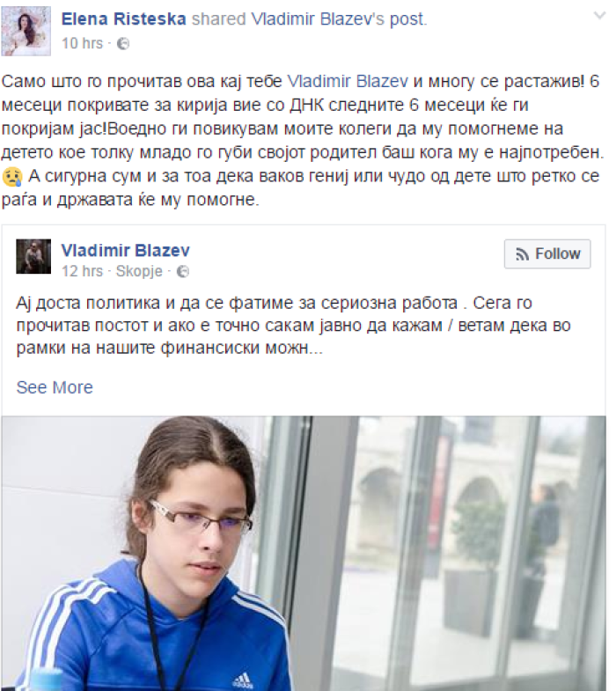Click Vladimir Blazev's name in shared post
The height and width of the screenshot is (691, 616).
[126, 250]
